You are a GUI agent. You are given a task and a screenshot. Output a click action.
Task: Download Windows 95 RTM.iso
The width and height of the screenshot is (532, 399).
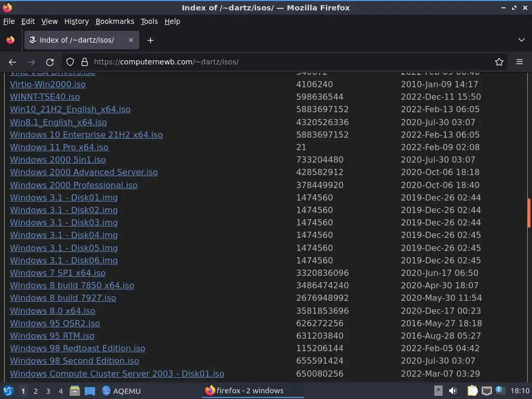(52, 336)
